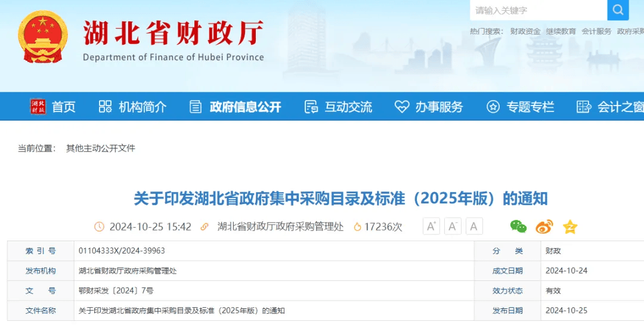The image size is (644, 331).
Task: Click the link icon beside source
Action: pyautogui.click(x=204, y=226)
